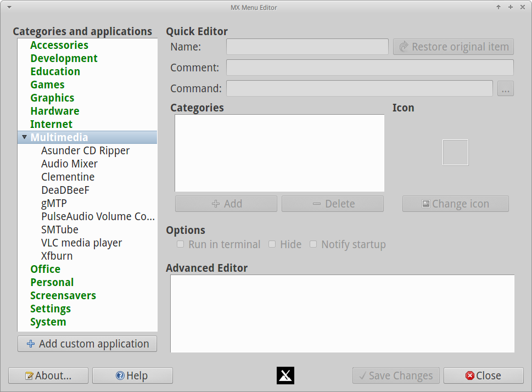Select the Hardware category
Viewport: 532px width, 392px height.
(55, 111)
